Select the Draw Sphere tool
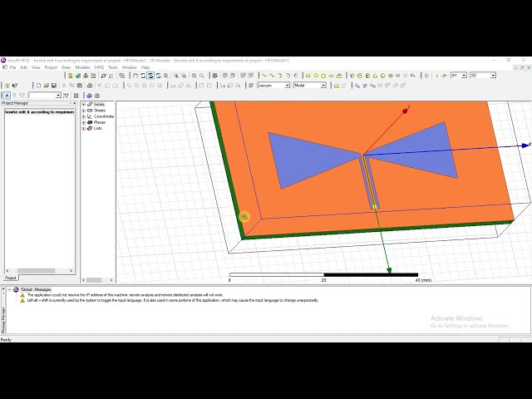 pyautogui.click(x=382, y=76)
